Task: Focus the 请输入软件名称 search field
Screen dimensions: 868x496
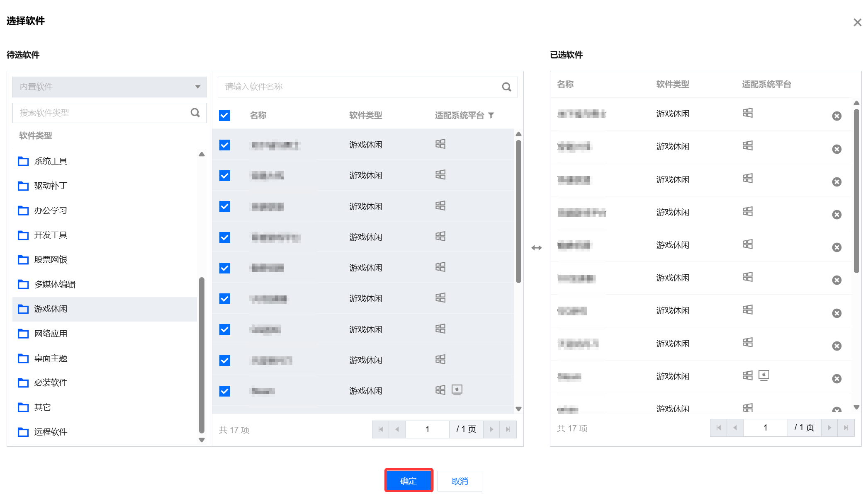Action: 368,87
